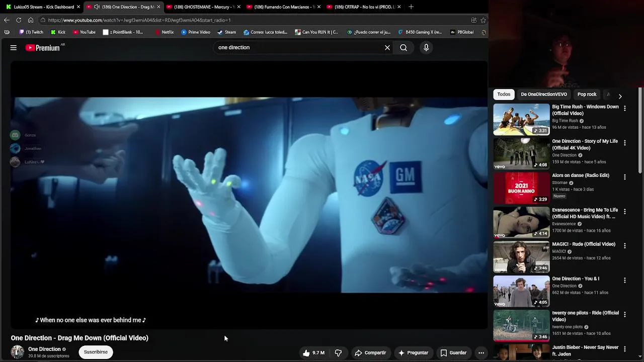Image resolution: width=644 pixels, height=362 pixels.
Task: Share the video via Compartir
Action: pos(370,353)
